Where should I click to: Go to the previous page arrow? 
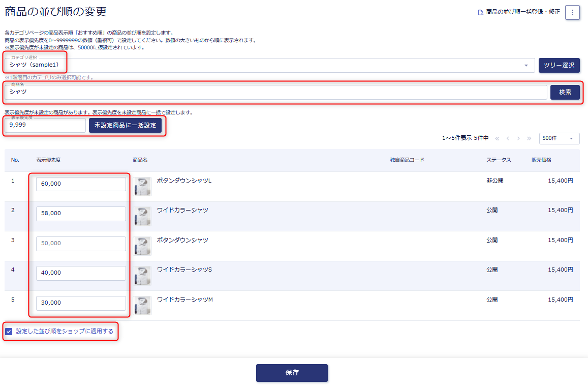coord(508,138)
